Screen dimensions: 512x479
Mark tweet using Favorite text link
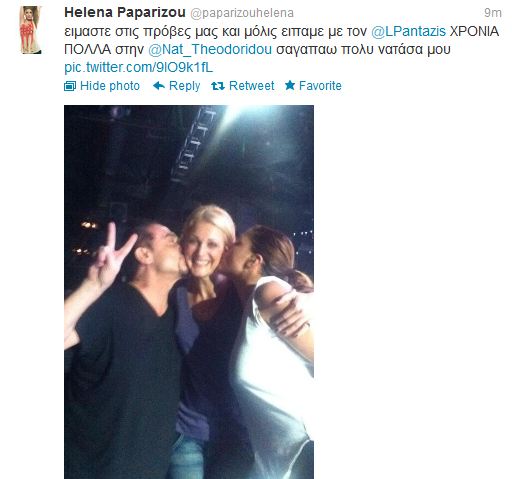click(x=320, y=86)
